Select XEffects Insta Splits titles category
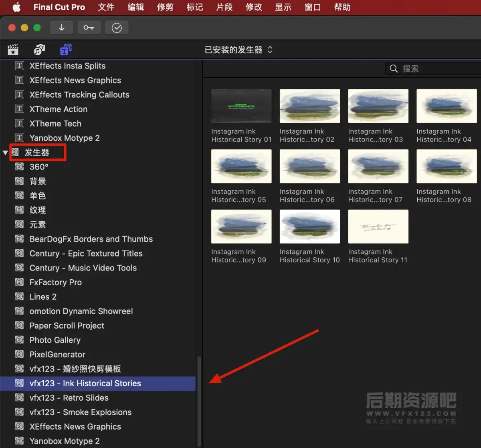 coord(98,66)
